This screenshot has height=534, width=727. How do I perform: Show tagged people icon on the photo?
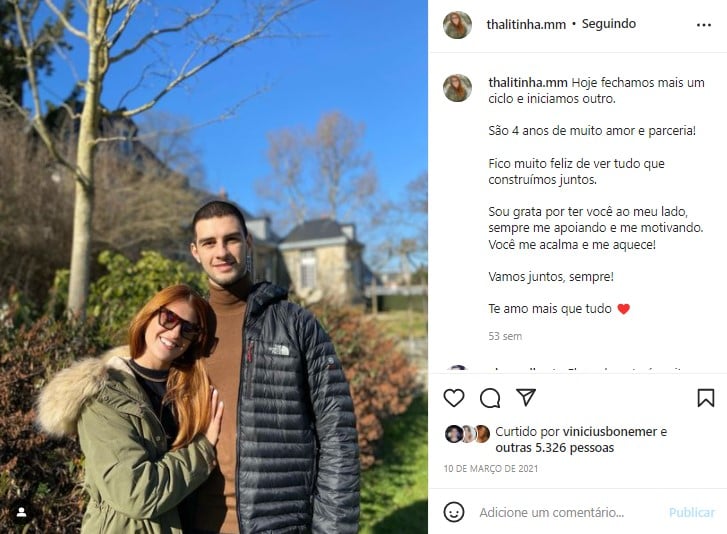point(21,512)
